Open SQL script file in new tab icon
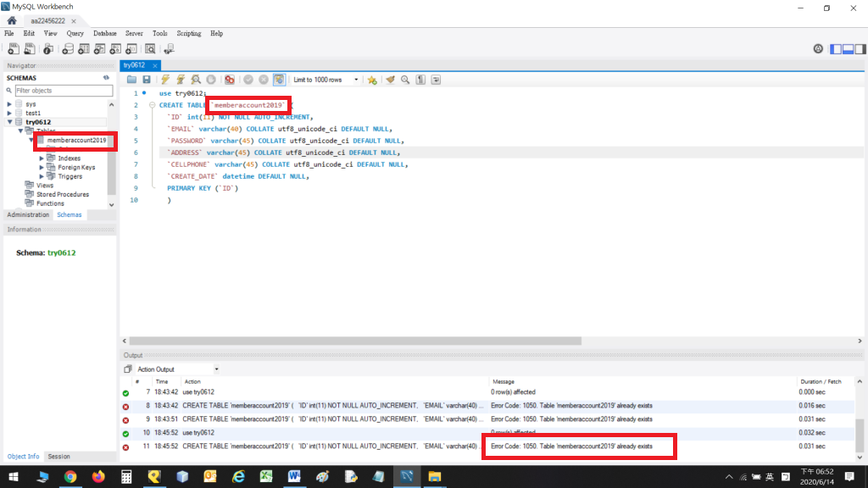868x488 pixels. click(30, 49)
